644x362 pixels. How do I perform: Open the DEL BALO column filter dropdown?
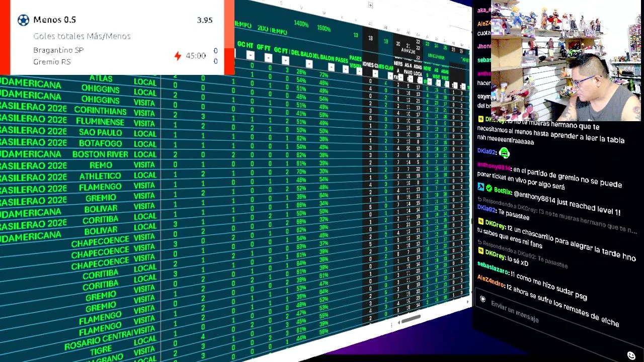click(309, 64)
